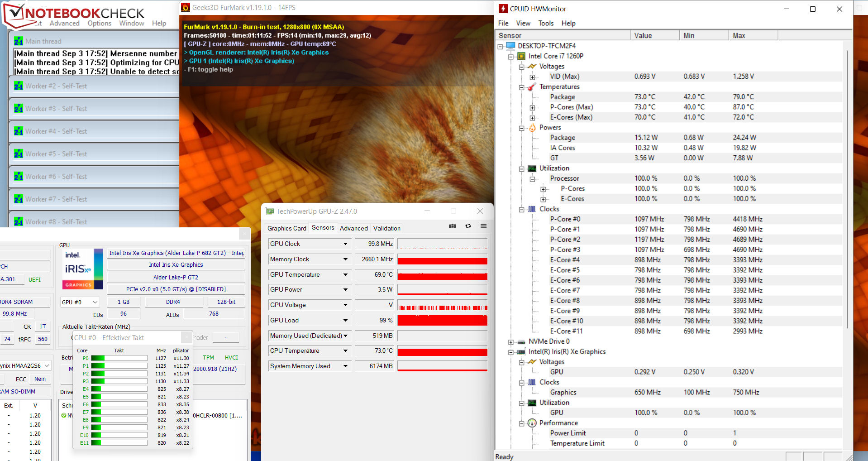Open the View menu in HWMonitor
The width and height of the screenshot is (868, 461).
tap(523, 23)
